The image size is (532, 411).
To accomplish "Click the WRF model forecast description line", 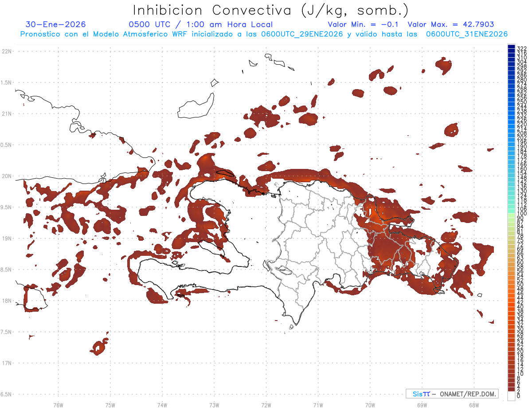I will coord(264,34).
